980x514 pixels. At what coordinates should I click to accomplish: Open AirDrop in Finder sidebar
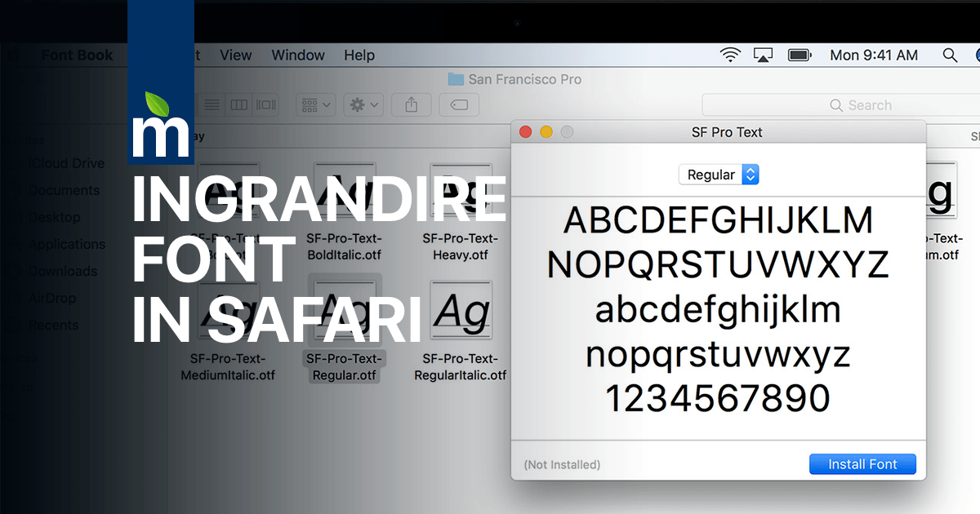point(52,298)
